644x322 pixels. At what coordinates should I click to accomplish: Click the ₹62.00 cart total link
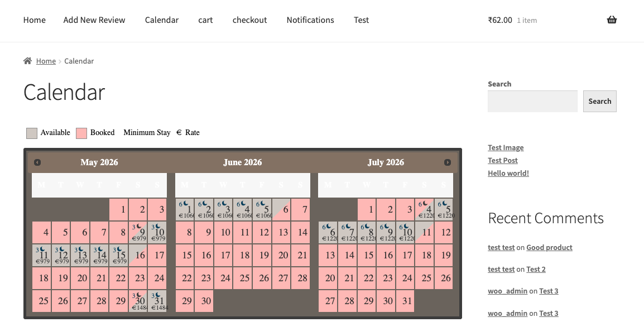pyautogui.click(x=500, y=20)
